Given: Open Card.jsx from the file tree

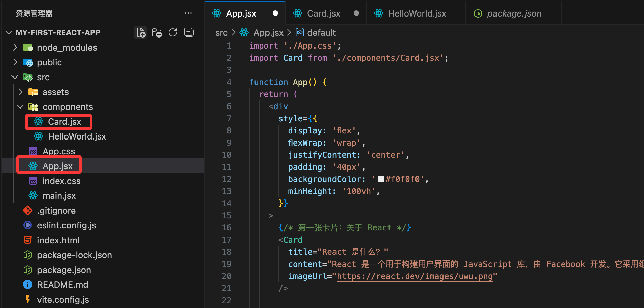Looking at the screenshot, I should 64,122.
